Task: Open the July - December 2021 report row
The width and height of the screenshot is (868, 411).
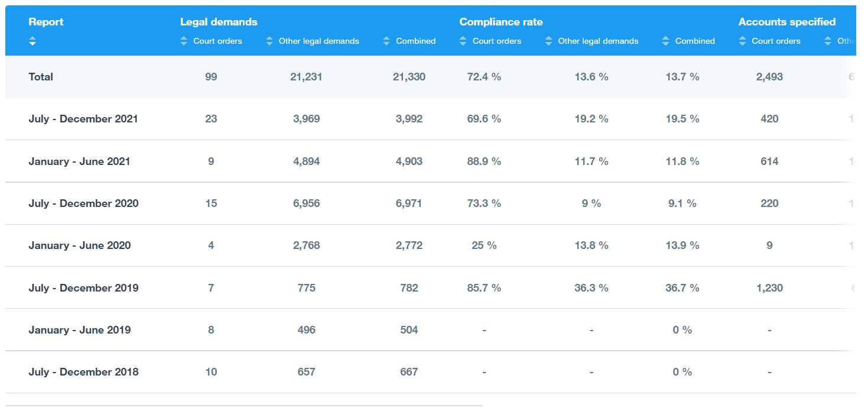Action: [83, 119]
